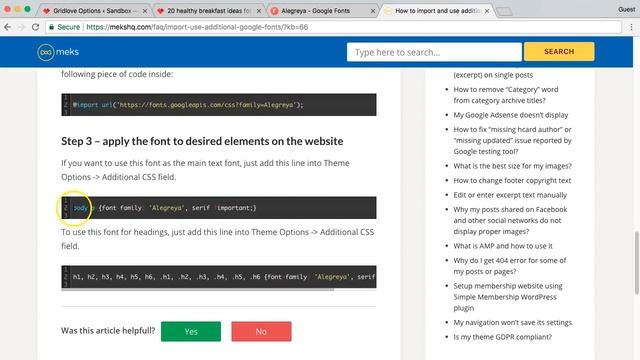Open Why my posts shared on Facebook link
This screenshot has width=640, height=360.
510,220
